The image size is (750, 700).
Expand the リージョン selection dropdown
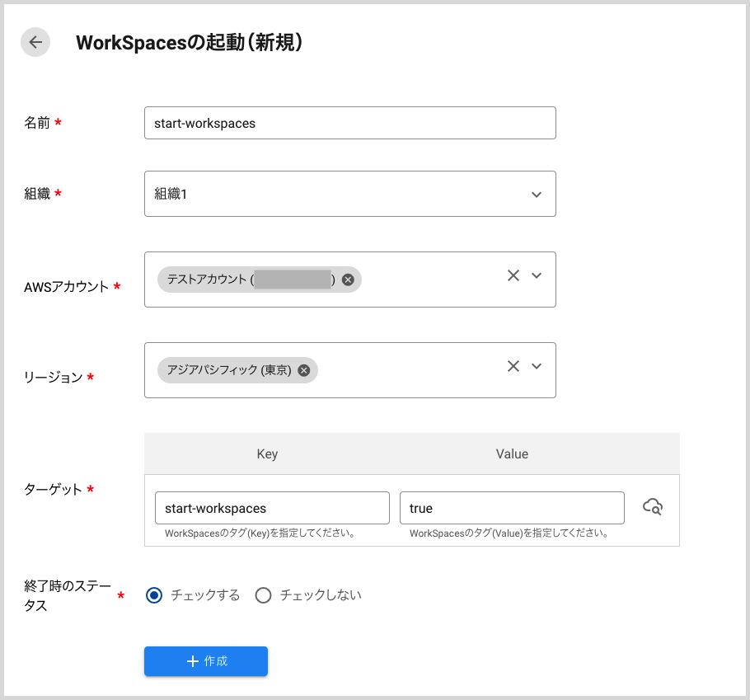[536, 365]
